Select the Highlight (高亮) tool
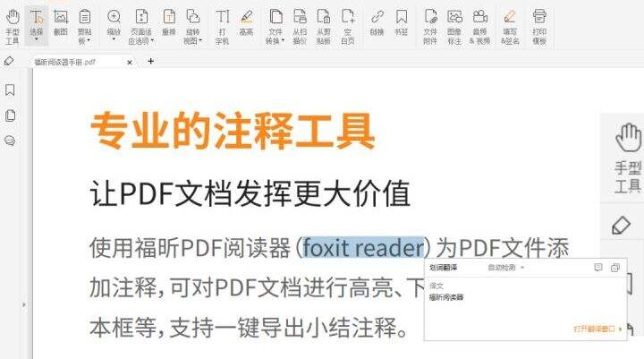The height and width of the screenshot is (359, 644). (247, 22)
